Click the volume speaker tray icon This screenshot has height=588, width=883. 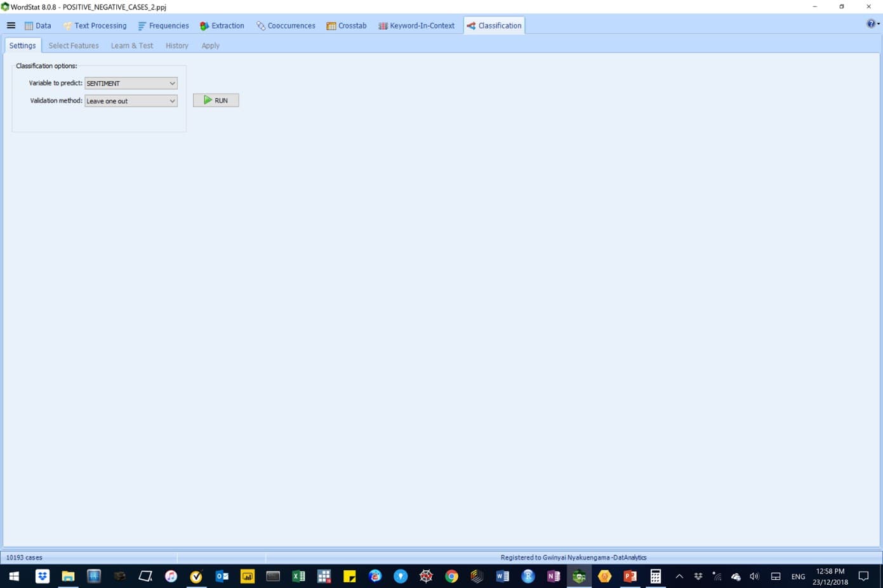click(754, 576)
